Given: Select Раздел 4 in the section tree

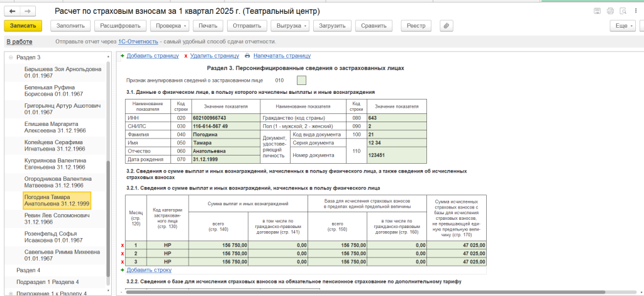Looking at the screenshot, I should (x=28, y=270).
